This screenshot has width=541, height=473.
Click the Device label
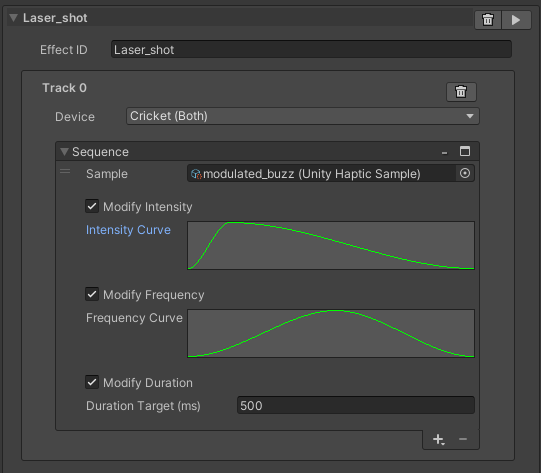coord(75,117)
